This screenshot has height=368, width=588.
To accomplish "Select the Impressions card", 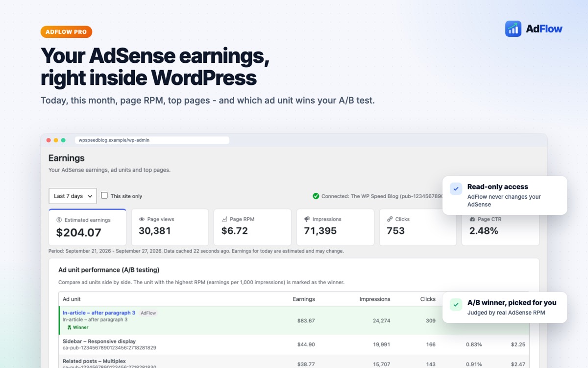I will coord(335,227).
